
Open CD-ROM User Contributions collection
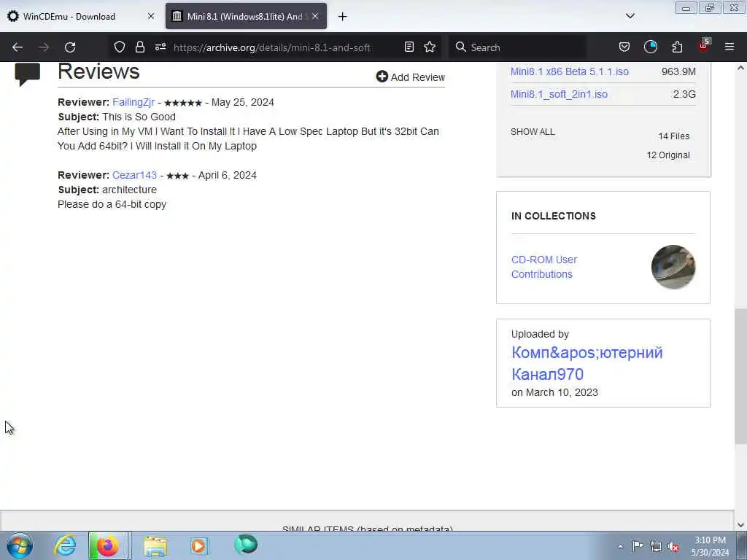(x=544, y=267)
